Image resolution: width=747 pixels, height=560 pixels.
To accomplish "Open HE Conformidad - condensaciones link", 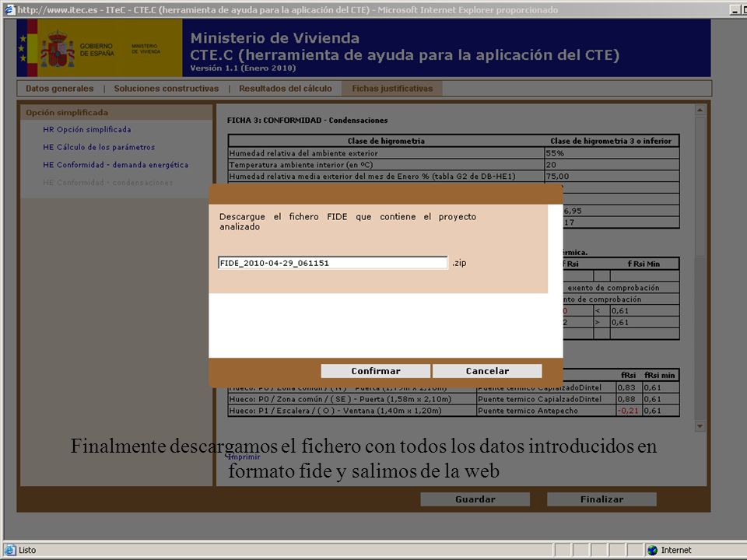I will coord(107,182).
